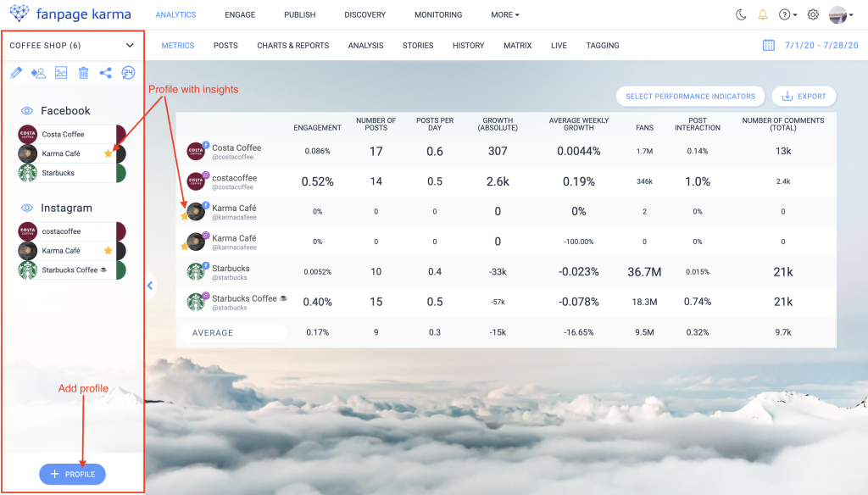Image resolution: width=868 pixels, height=495 pixels.
Task: Click the Export button
Action: click(x=804, y=97)
